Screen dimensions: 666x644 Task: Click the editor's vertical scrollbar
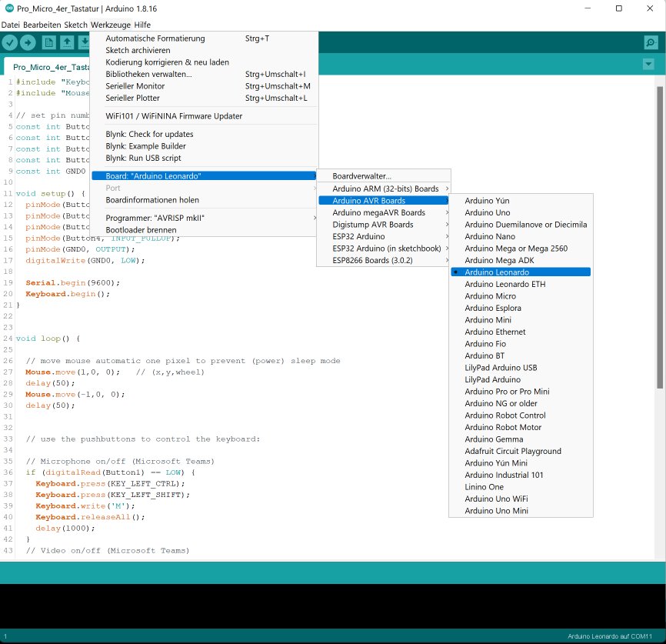[658, 231]
